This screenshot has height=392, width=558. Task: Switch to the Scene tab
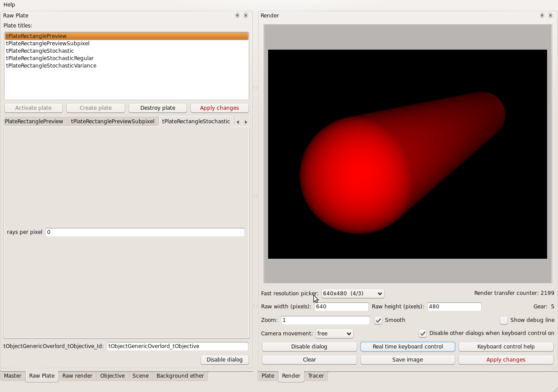pyautogui.click(x=140, y=376)
